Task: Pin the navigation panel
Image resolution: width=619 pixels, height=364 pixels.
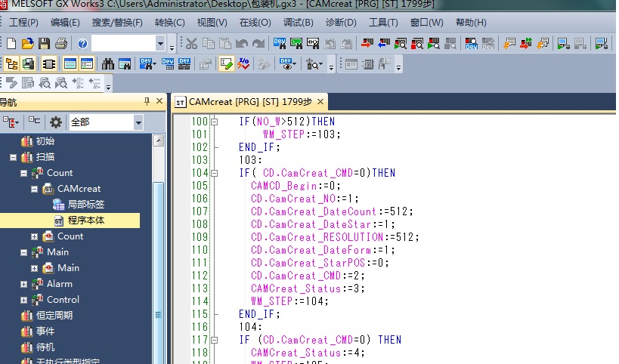Action: coord(147,101)
